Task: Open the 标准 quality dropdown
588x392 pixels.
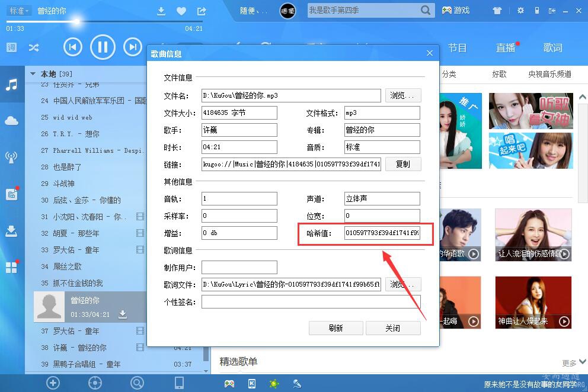Action: (x=18, y=11)
